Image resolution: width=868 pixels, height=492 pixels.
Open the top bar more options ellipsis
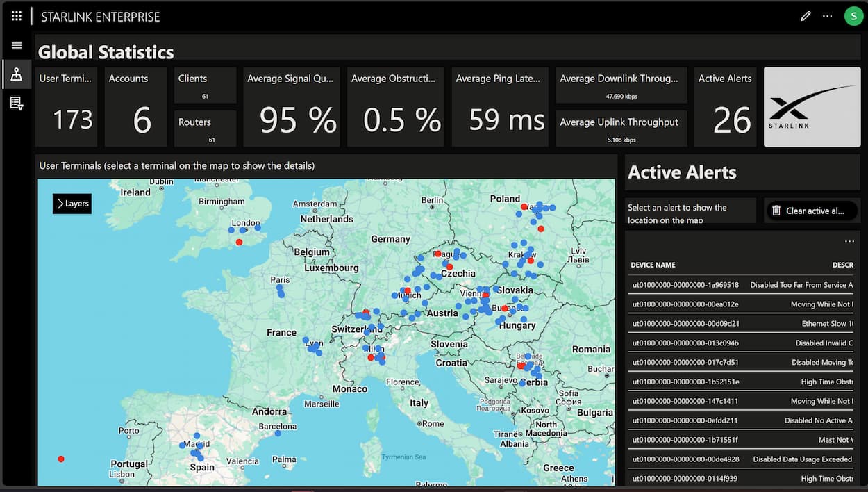coord(827,16)
